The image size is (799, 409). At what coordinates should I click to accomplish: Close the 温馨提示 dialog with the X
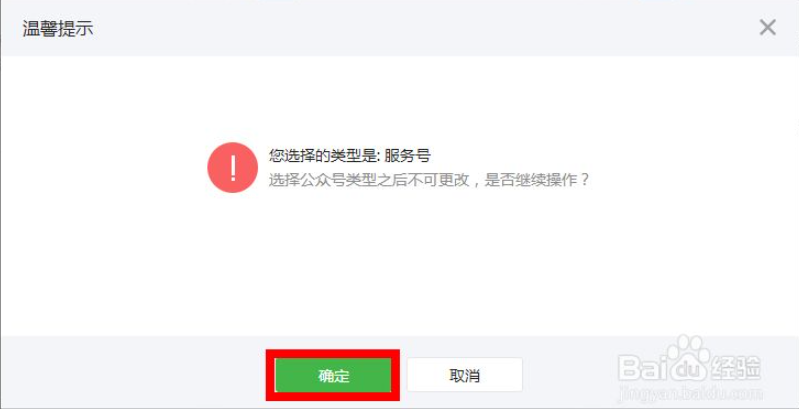[767, 28]
